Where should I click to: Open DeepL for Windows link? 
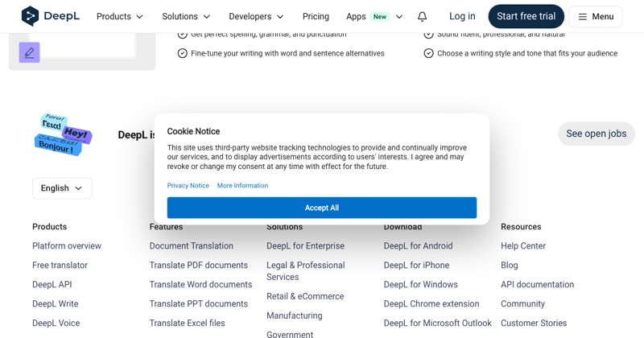coord(420,285)
